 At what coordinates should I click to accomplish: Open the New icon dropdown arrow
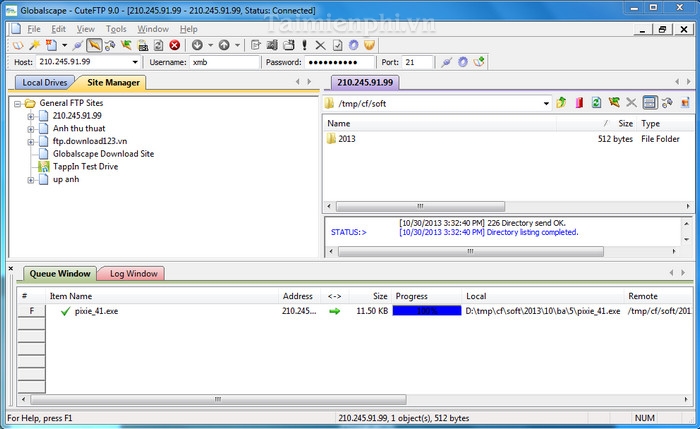(x=64, y=45)
